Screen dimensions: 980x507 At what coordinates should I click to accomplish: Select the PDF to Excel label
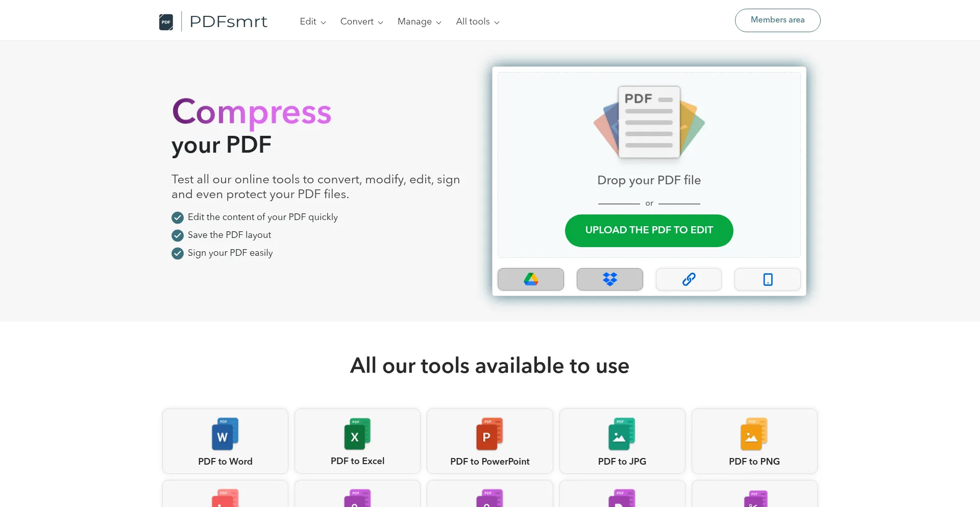tap(357, 461)
